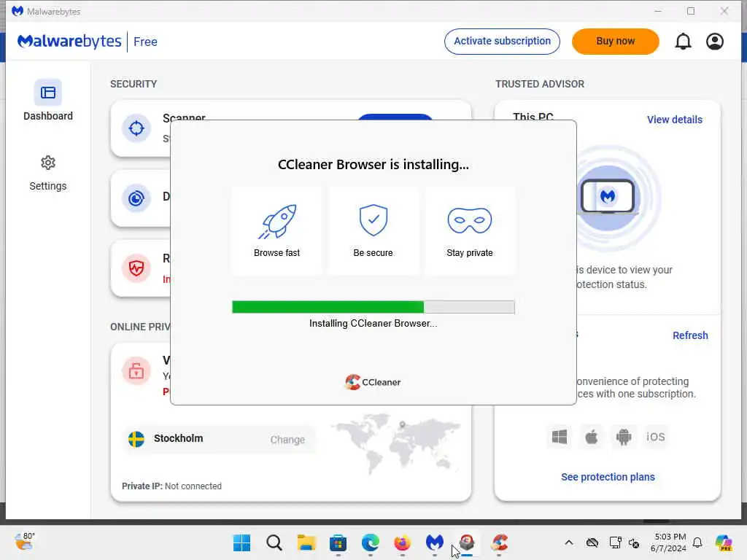Click the installation progress bar

pos(373,307)
